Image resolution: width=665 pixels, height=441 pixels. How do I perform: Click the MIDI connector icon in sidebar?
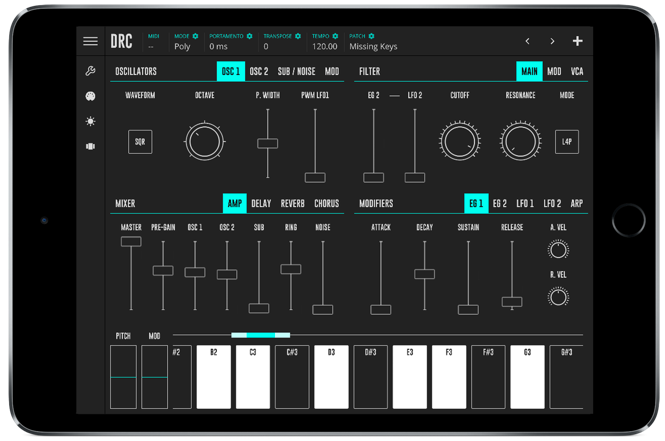[x=90, y=97]
